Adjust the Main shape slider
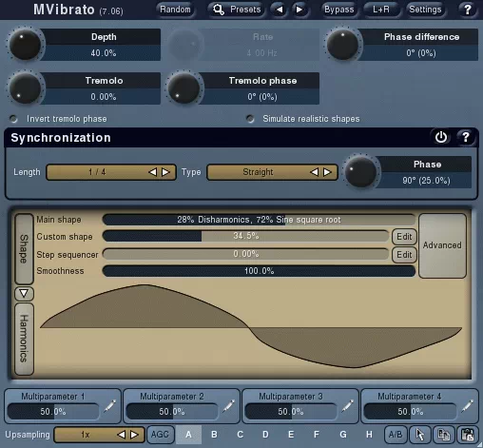The width and height of the screenshot is (483, 448). coord(259,220)
